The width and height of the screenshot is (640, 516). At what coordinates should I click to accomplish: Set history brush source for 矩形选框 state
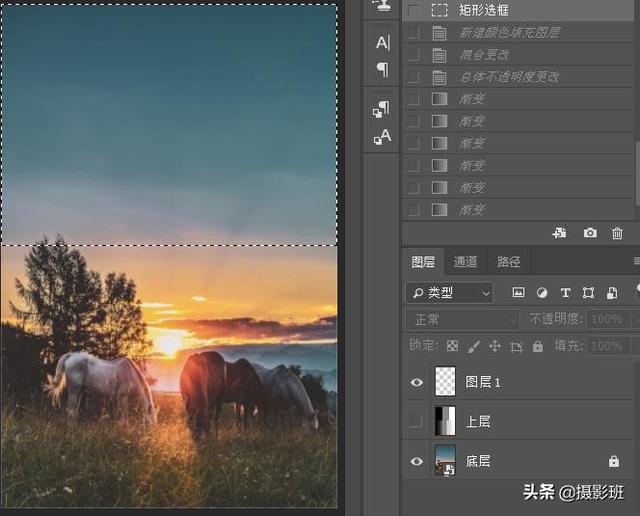click(413, 10)
